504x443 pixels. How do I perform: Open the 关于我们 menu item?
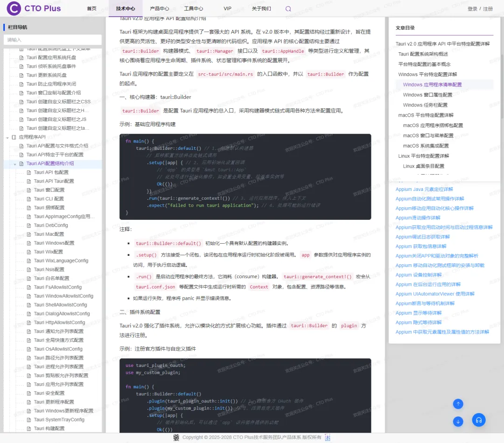[x=261, y=9]
